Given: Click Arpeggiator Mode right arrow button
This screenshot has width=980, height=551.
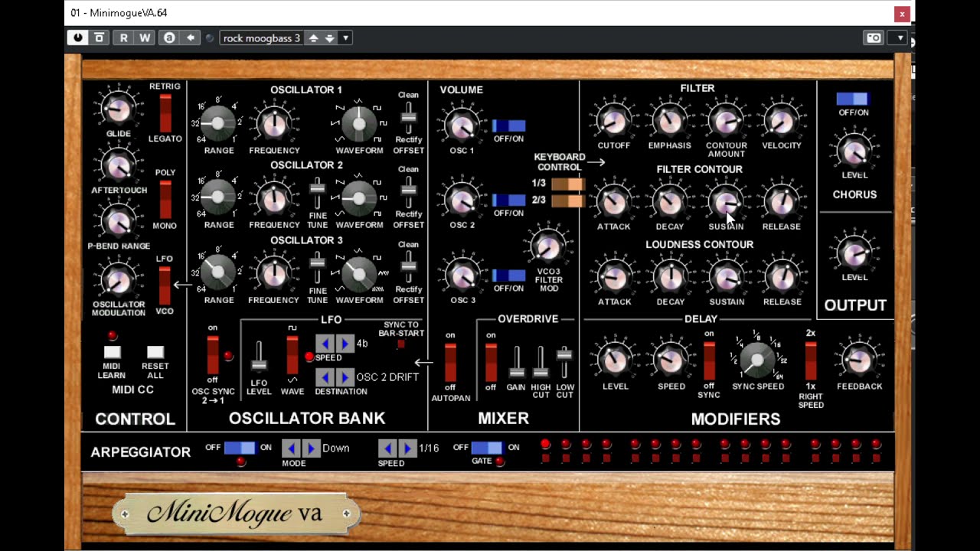Looking at the screenshot, I should (310, 448).
